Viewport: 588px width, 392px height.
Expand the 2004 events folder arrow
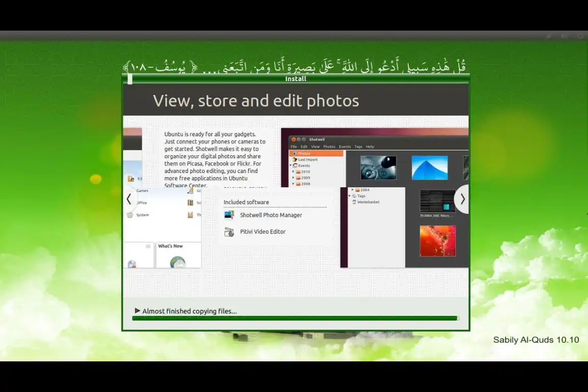[x=353, y=190]
